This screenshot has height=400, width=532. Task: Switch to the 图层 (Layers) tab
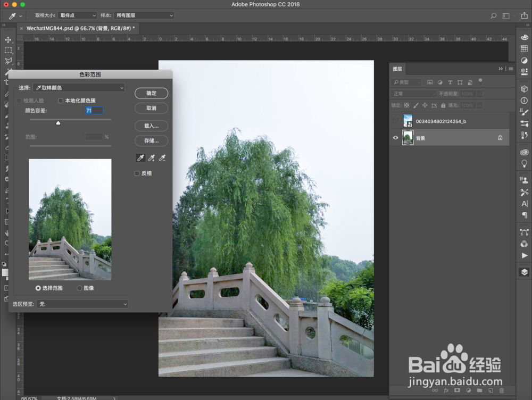point(397,69)
